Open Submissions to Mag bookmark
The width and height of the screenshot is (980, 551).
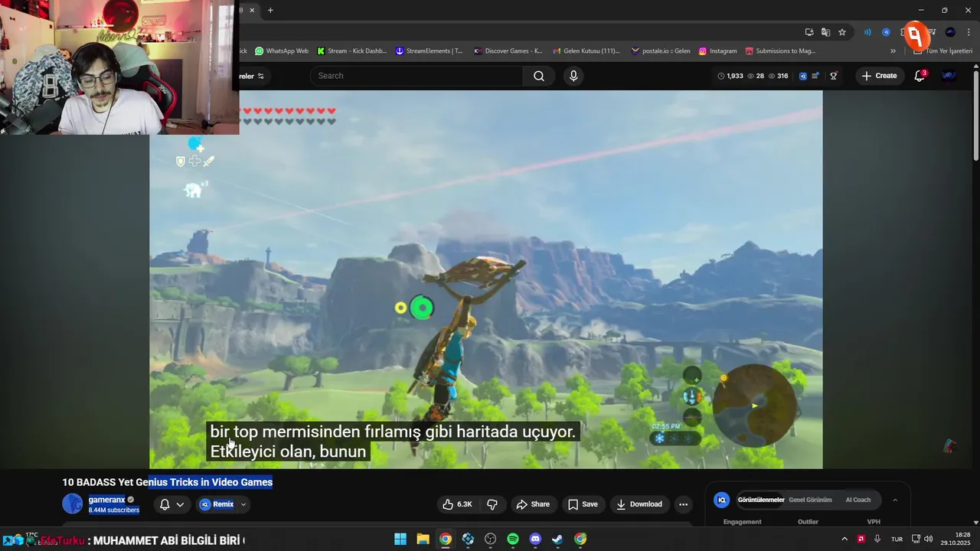coord(780,51)
